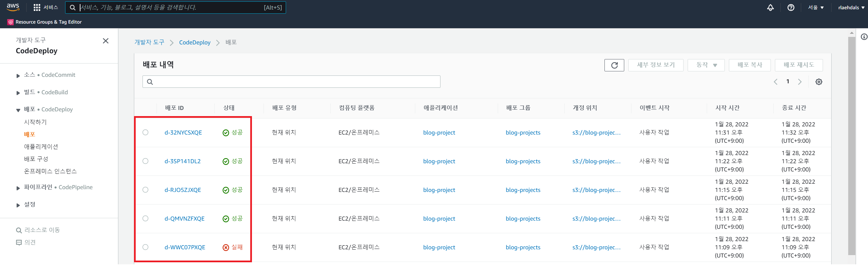Click the AWS top search field

coord(176,8)
